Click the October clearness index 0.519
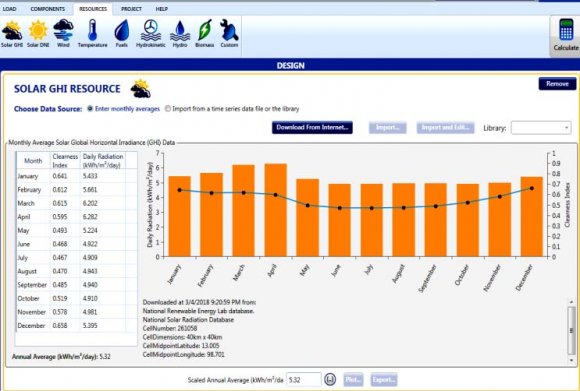 (x=60, y=299)
